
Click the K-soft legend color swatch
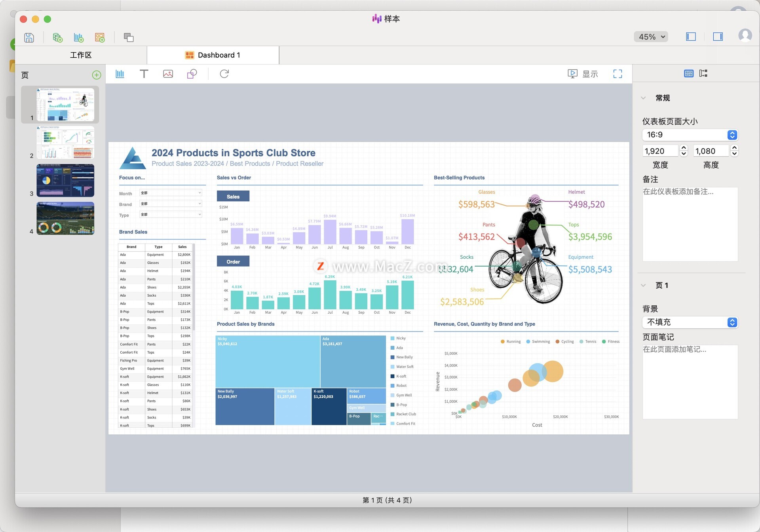coord(392,376)
